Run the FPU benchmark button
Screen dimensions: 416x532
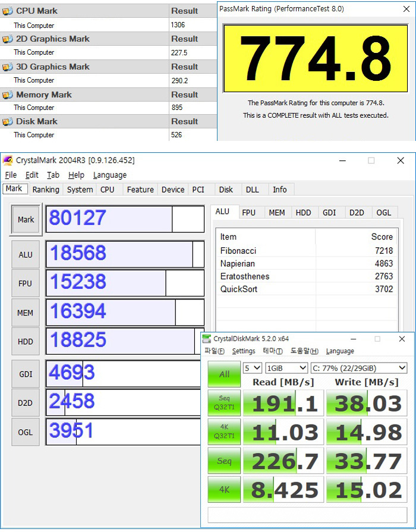click(x=26, y=284)
